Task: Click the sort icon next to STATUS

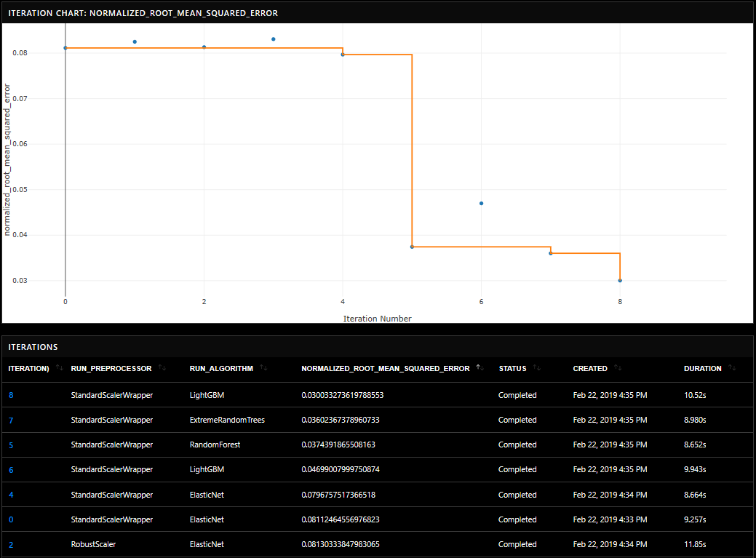Action: (537, 368)
